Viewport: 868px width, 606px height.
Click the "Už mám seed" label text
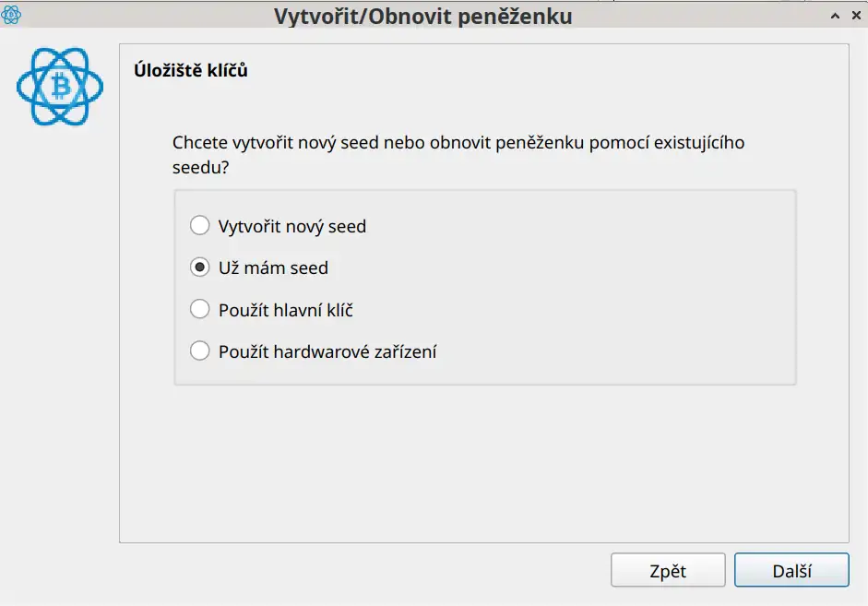point(273,267)
